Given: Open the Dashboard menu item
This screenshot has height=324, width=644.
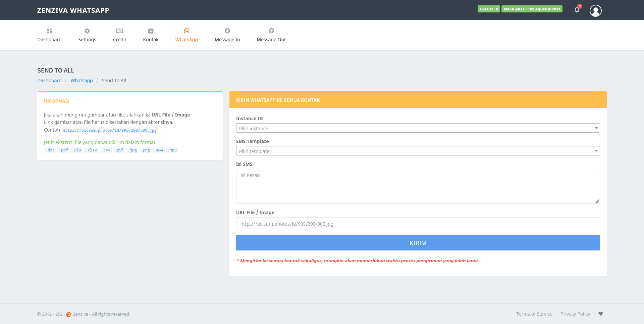Looking at the screenshot, I should coord(49,35).
